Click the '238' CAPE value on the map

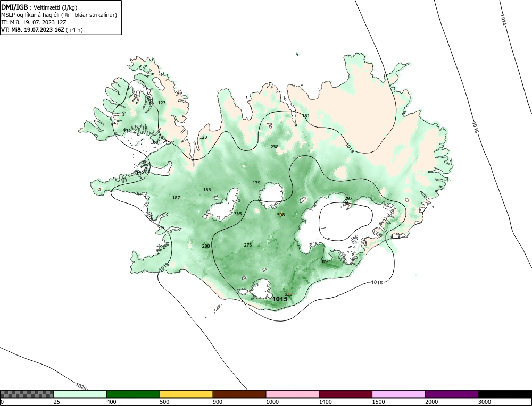[275, 147]
